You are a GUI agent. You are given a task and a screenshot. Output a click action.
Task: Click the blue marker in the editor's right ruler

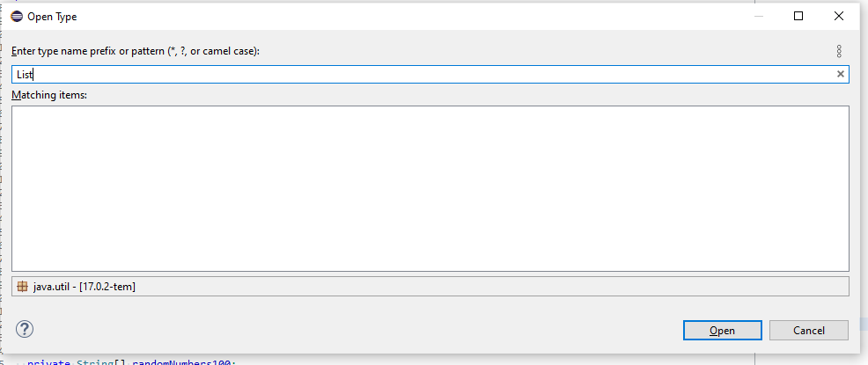[864, 325]
